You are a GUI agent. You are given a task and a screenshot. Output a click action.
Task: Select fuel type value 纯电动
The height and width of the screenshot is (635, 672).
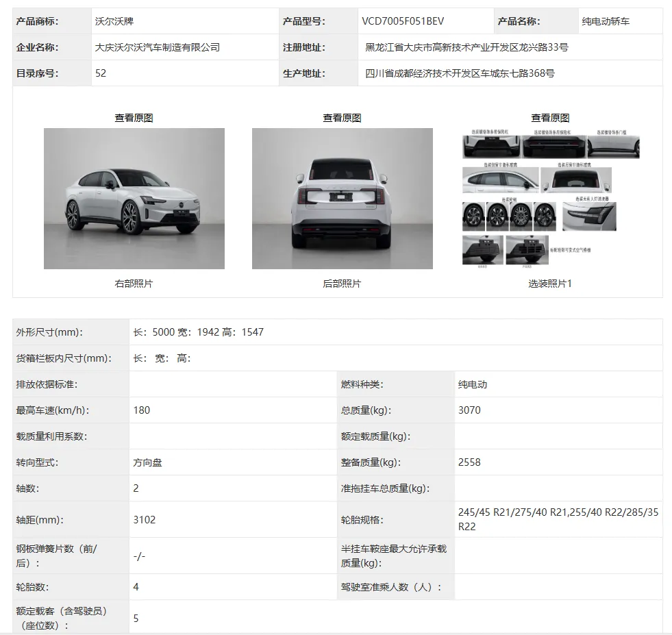(473, 384)
